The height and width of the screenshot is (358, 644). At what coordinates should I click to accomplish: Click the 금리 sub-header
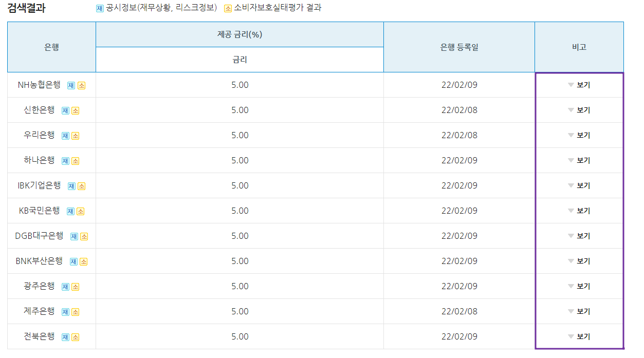[240, 60]
